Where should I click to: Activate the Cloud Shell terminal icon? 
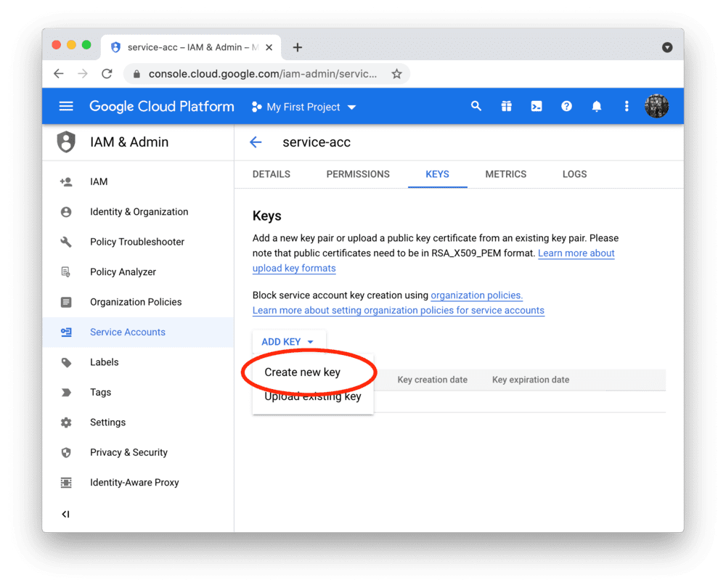536,106
